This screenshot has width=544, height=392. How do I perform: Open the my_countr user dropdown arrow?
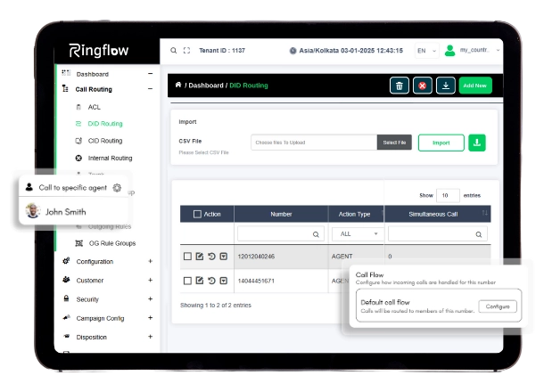click(498, 50)
